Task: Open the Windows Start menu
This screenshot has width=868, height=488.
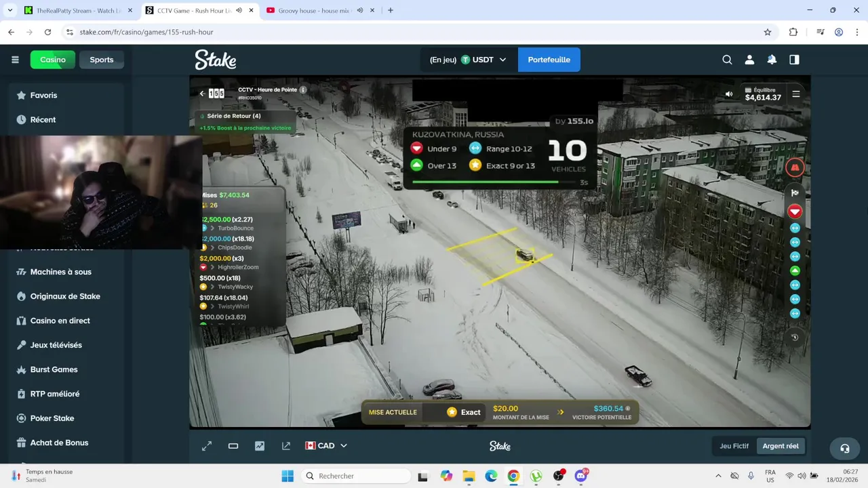Action: (x=288, y=476)
